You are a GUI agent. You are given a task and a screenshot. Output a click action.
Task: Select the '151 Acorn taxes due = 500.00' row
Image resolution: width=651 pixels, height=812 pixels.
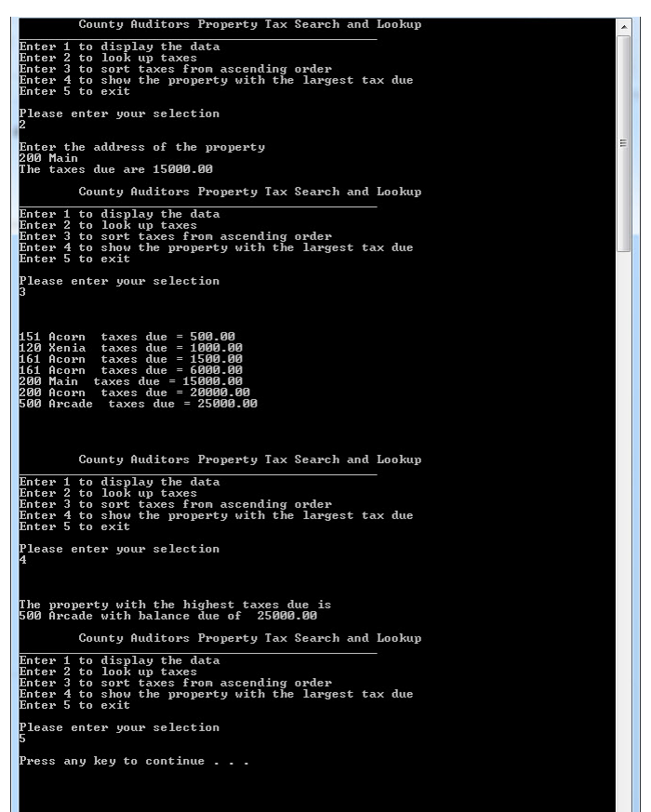[x=126, y=337]
